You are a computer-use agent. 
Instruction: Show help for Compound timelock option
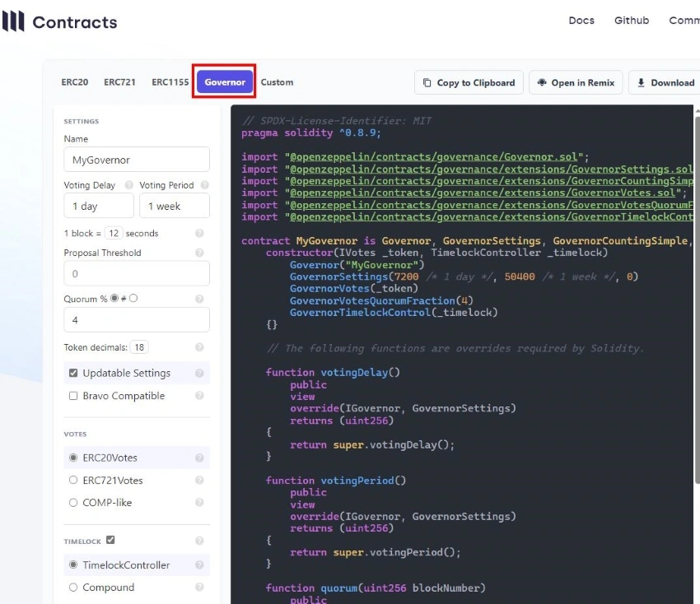pos(199,587)
